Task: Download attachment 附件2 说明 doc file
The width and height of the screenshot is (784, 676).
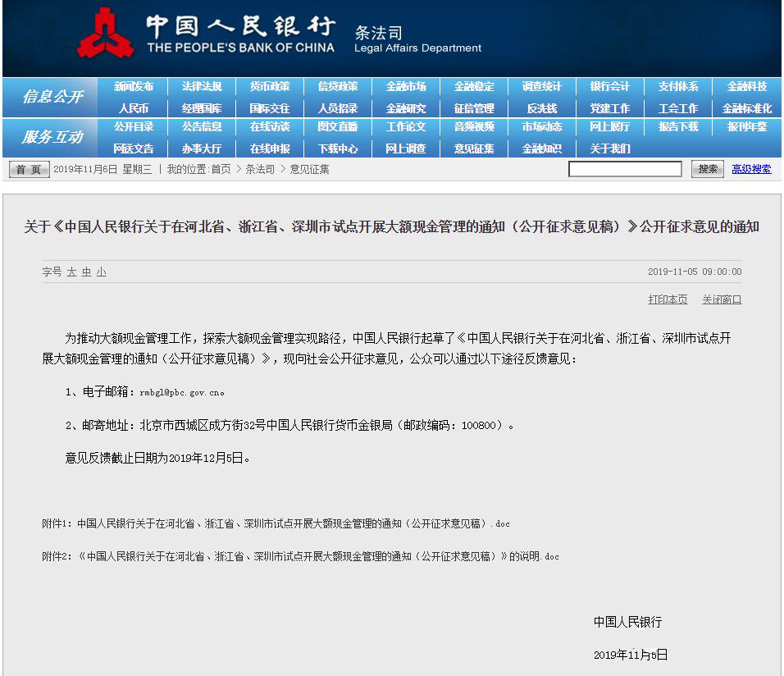Action: 300,556
